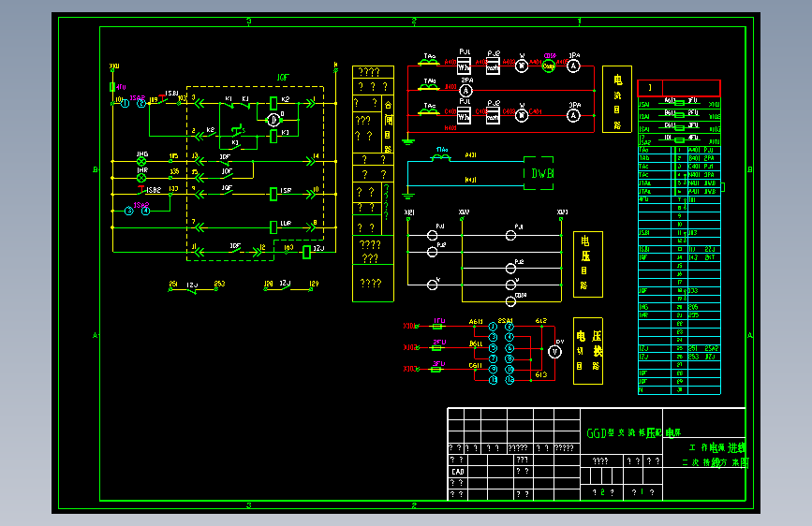Select the green COSφ meter circle
The height and width of the screenshot is (526, 812).
pyautogui.click(x=549, y=66)
